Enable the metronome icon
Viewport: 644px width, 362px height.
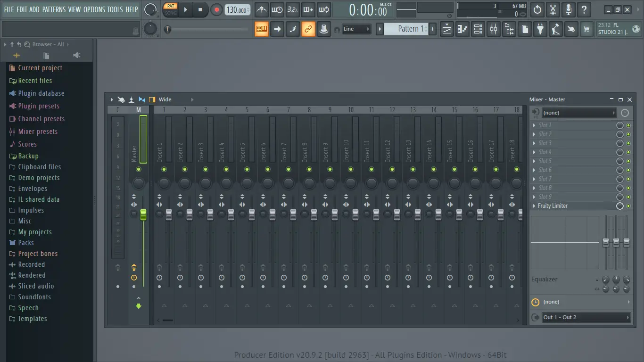pos(262,10)
